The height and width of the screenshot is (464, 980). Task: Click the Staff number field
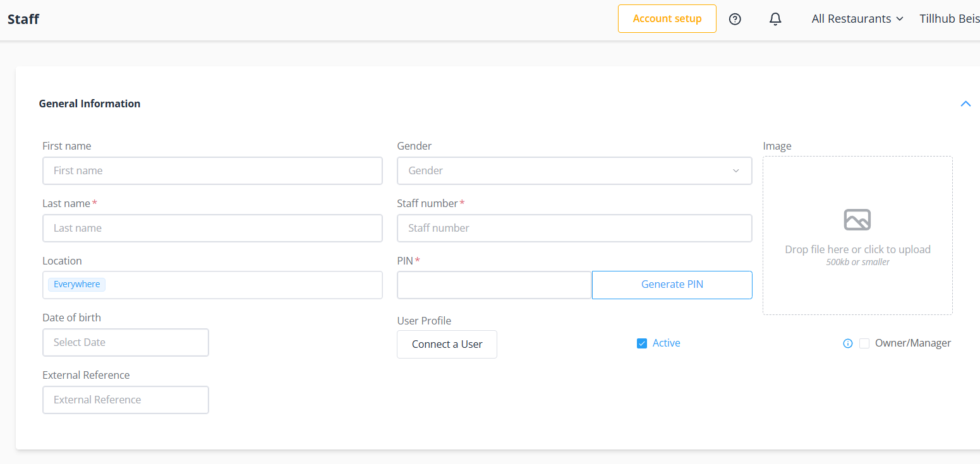574,228
